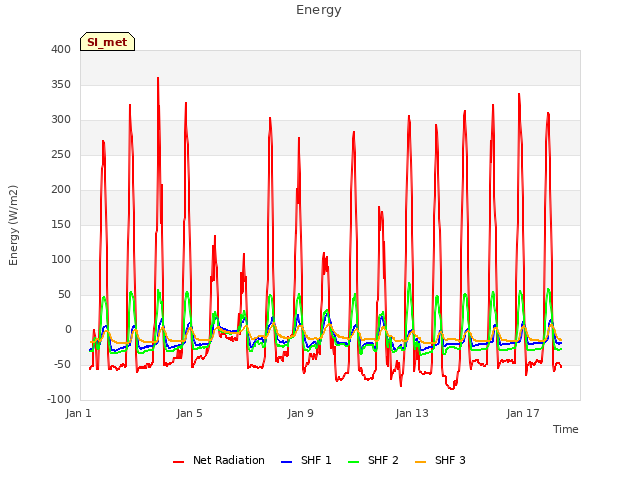
Task: Toggle the SHF 3 legend entry
Action: (440, 460)
